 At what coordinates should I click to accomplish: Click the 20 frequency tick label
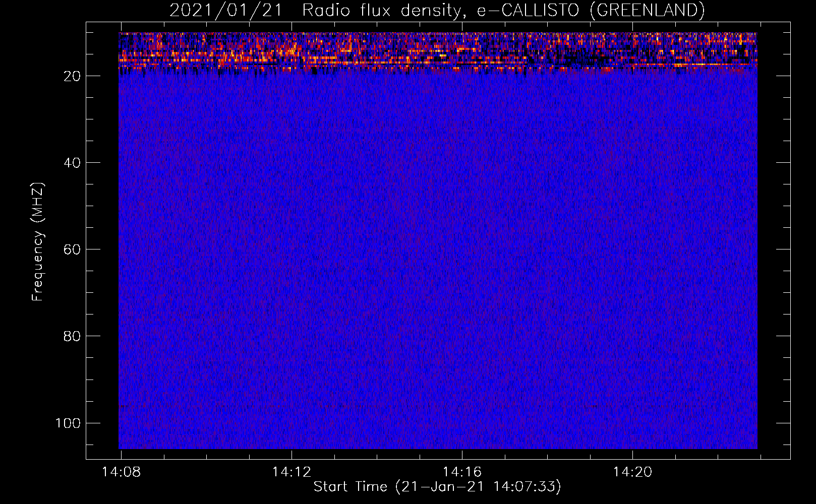click(x=72, y=76)
